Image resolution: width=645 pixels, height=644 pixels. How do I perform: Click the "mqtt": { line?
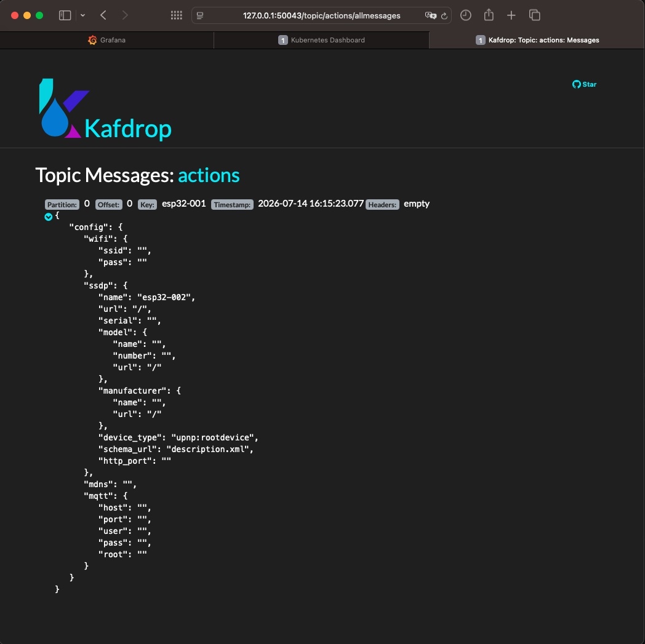click(106, 496)
